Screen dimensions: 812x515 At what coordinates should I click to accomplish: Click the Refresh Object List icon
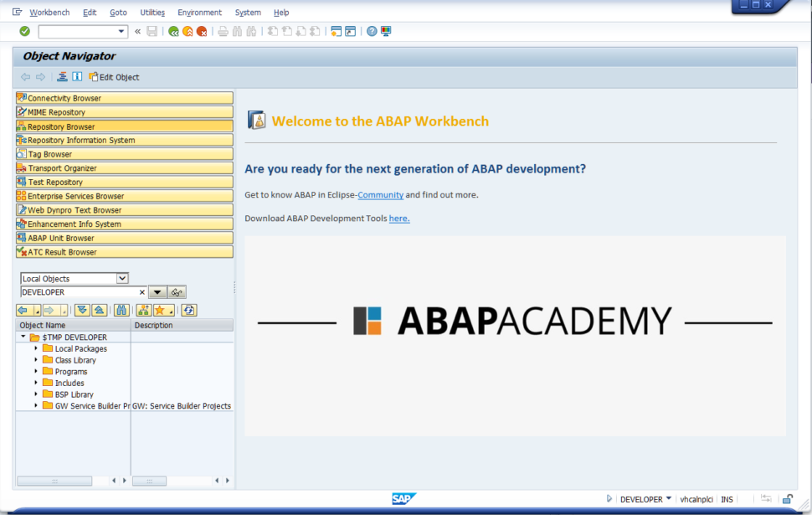pos(189,311)
